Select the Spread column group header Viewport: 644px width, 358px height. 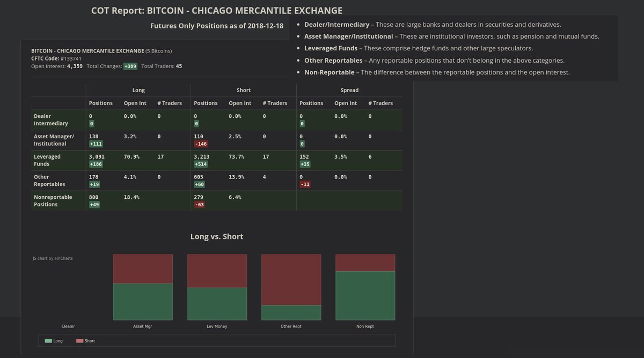(x=349, y=90)
